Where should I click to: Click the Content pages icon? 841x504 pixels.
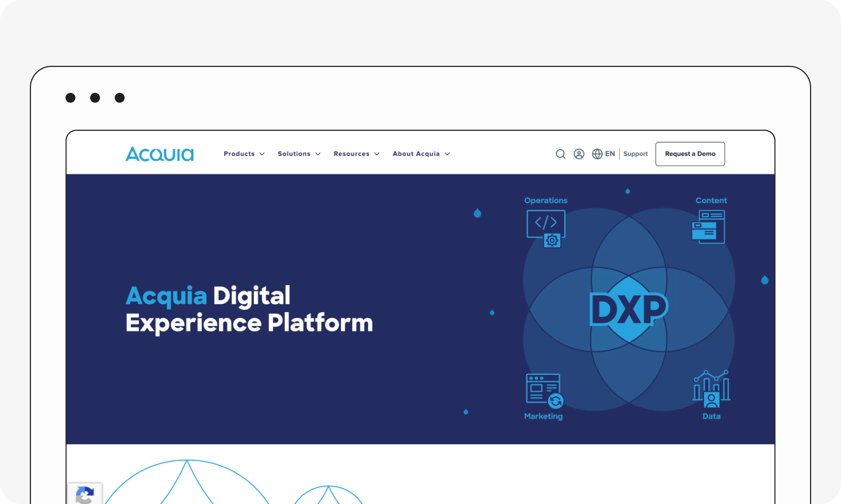[x=708, y=227]
